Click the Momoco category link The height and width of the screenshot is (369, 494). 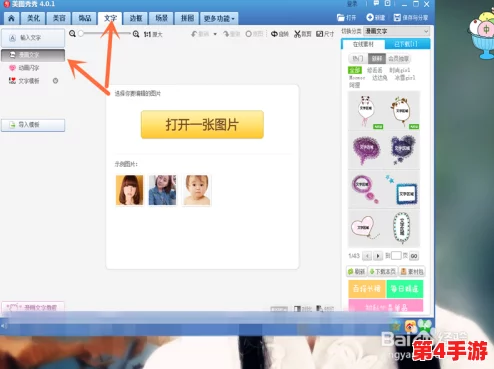click(x=357, y=78)
